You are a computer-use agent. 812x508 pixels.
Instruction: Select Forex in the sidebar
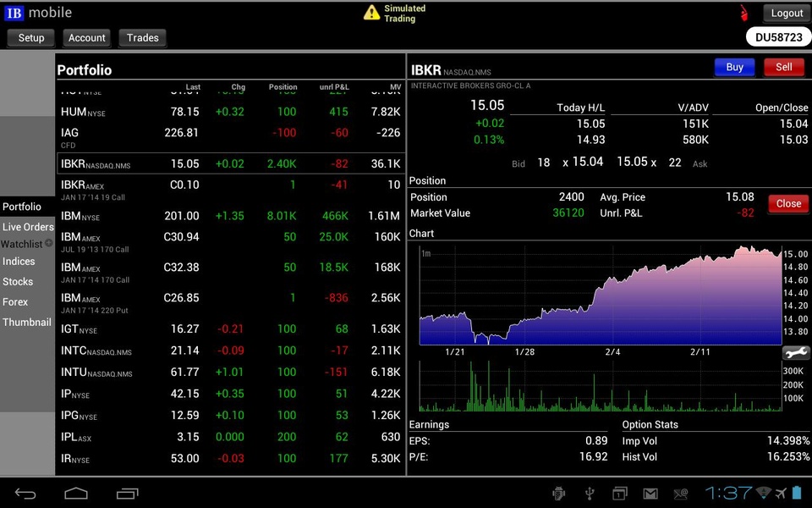15,301
